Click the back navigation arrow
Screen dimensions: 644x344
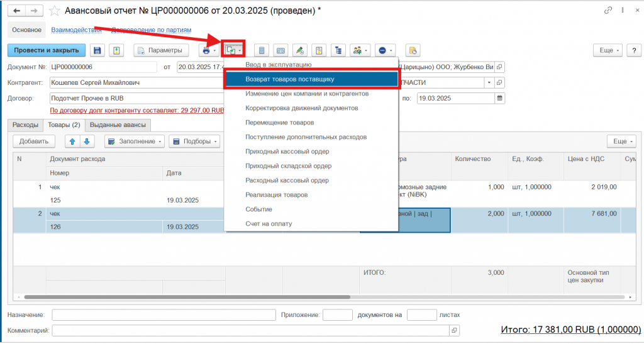pos(16,11)
